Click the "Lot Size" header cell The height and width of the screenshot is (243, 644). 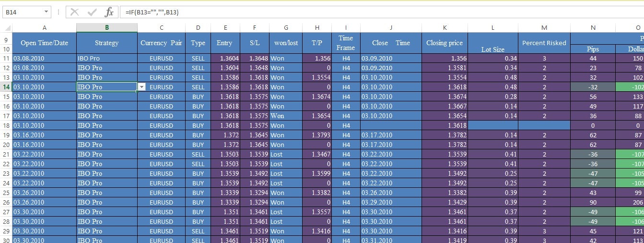(493, 43)
